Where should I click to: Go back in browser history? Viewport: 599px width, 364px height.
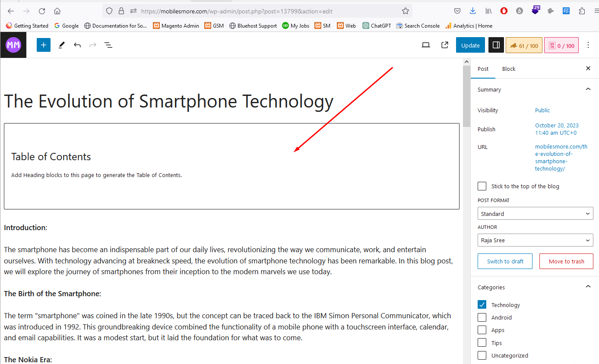(x=11, y=11)
